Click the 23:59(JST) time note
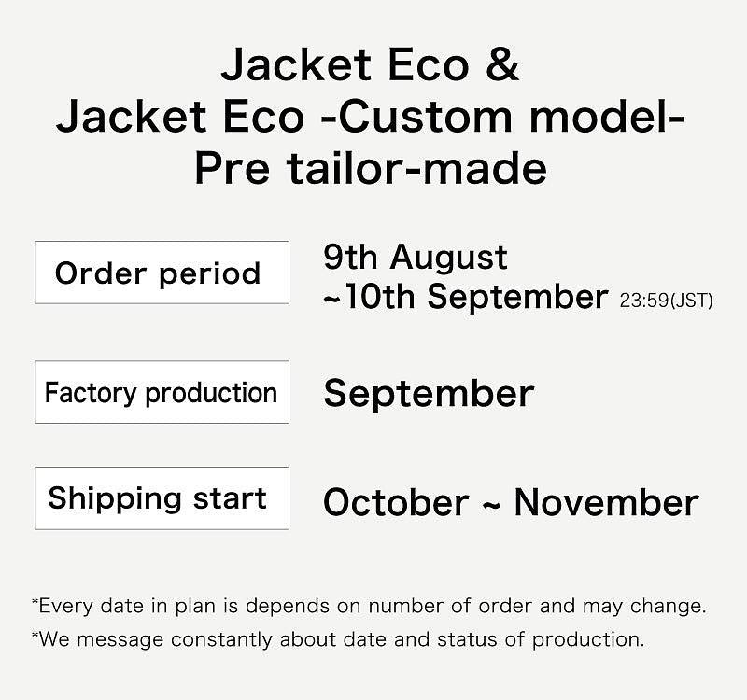Image resolution: width=747 pixels, height=700 pixels. coord(666,301)
